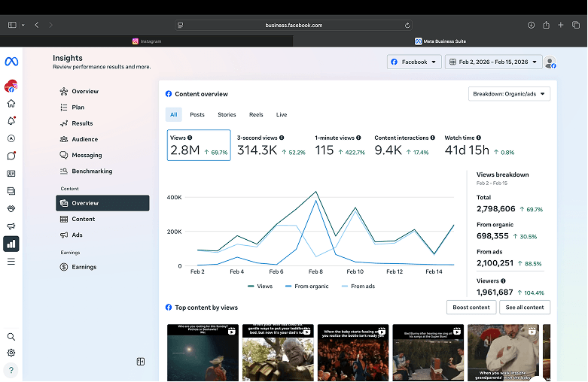Viewport: 588px width, 382px height.
Task: Toggle the From organic legend series
Action: (307, 286)
